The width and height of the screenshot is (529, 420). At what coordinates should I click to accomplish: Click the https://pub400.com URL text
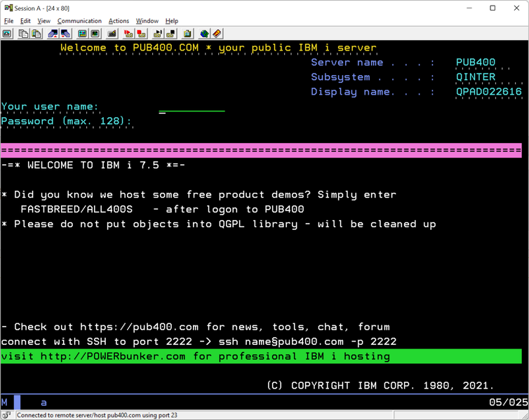point(139,327)
